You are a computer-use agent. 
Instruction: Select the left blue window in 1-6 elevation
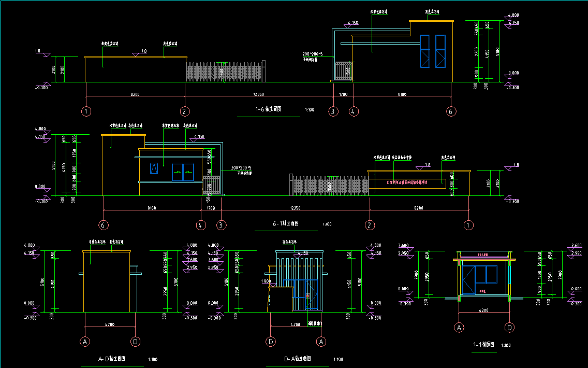pos(424,51)
